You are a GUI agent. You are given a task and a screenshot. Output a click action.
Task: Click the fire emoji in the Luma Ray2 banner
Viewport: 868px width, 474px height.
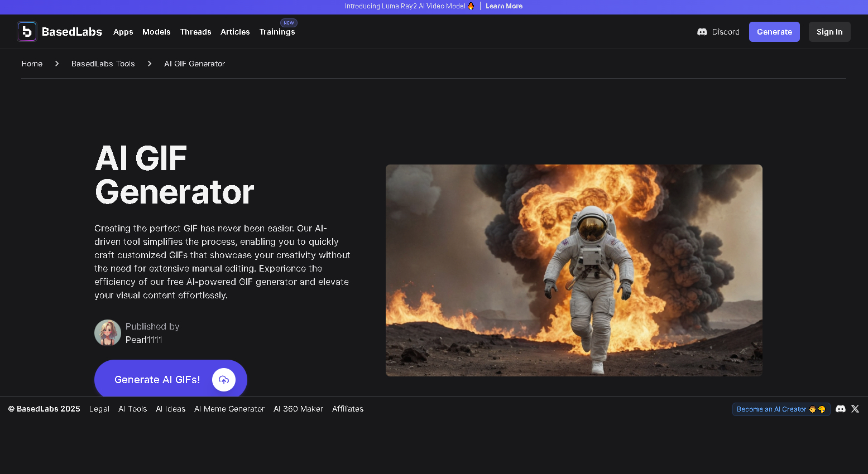(x=472, y=6)
